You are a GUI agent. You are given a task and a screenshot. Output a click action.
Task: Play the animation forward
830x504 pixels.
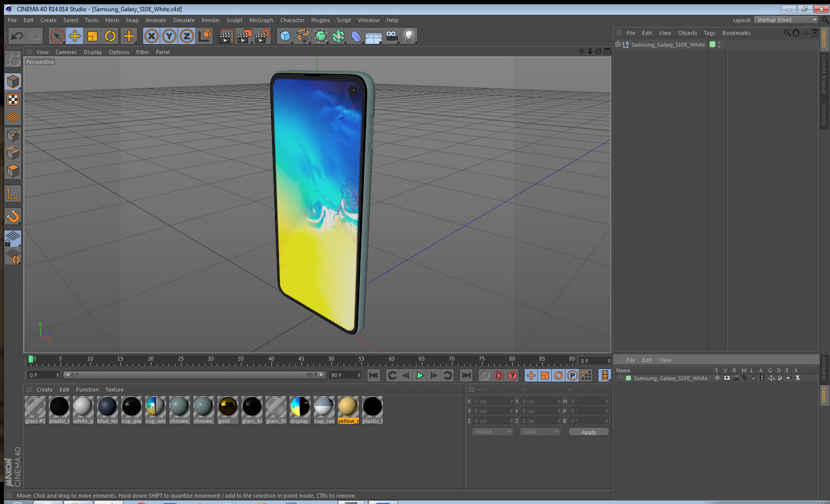point(420,375)
